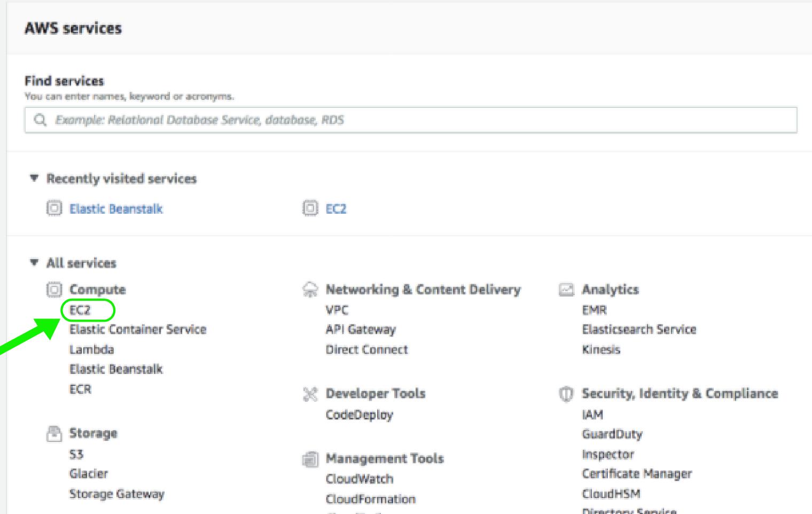Collapse the All services section
Image resolution: width=812 pixels, height=514 pixels.
34,262
